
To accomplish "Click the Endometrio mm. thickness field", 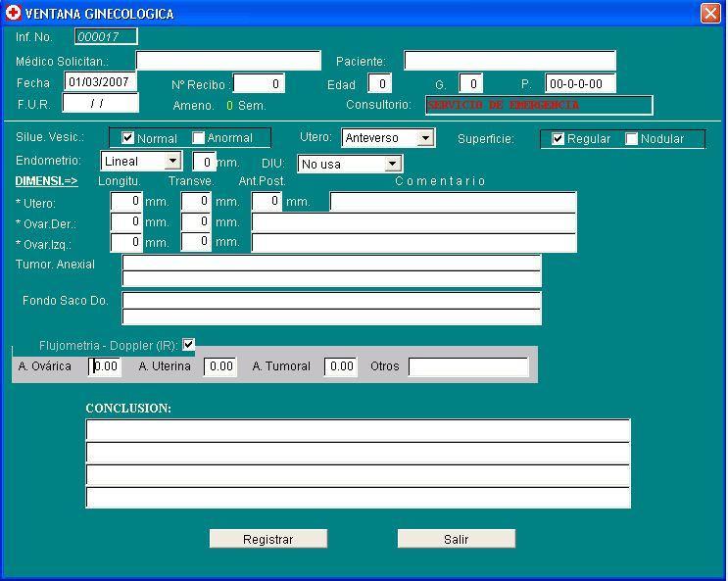I will (x=204, y=162).
